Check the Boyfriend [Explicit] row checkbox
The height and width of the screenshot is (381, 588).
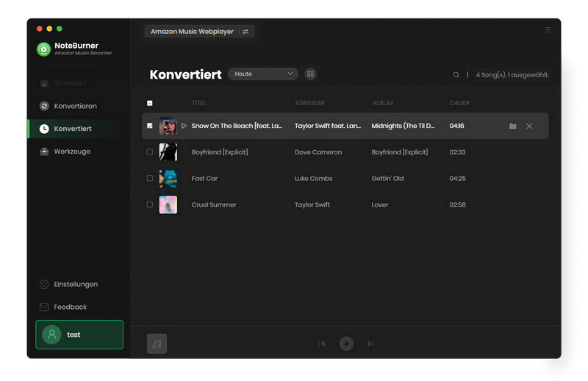point(150,152)
